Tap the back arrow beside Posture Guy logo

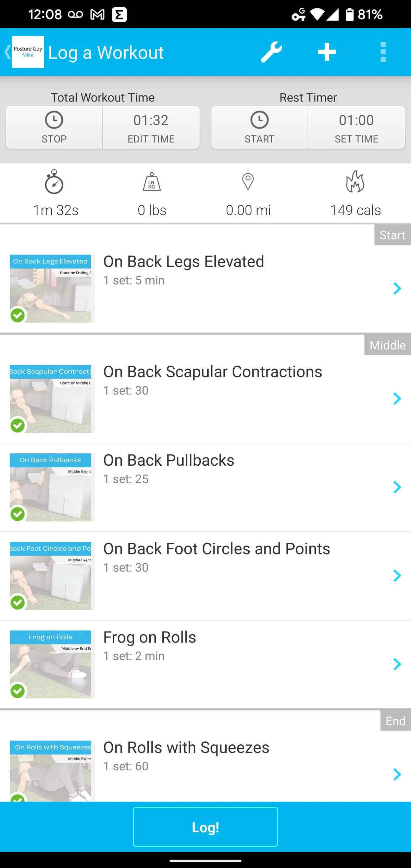pos(7,52)
